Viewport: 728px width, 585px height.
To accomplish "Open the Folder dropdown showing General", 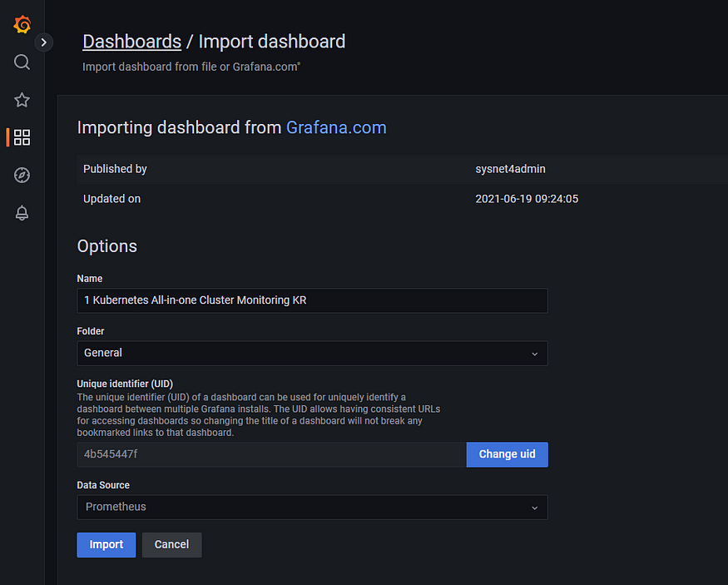I will [x=312, y=353].
